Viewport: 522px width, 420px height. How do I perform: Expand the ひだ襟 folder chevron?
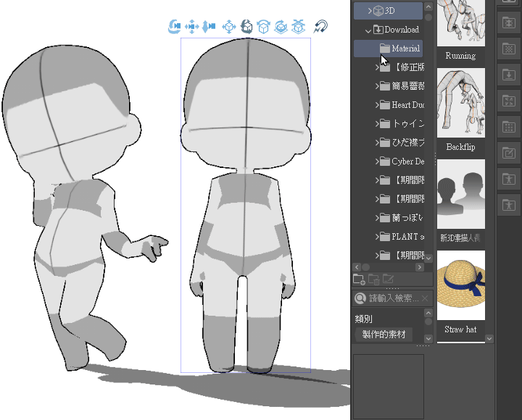coord(377,143)
